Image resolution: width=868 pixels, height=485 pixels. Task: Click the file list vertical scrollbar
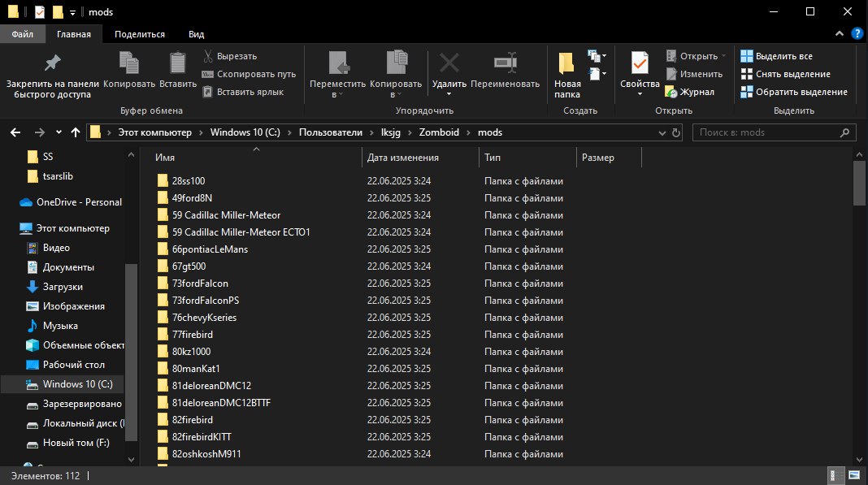pos(859,183)
